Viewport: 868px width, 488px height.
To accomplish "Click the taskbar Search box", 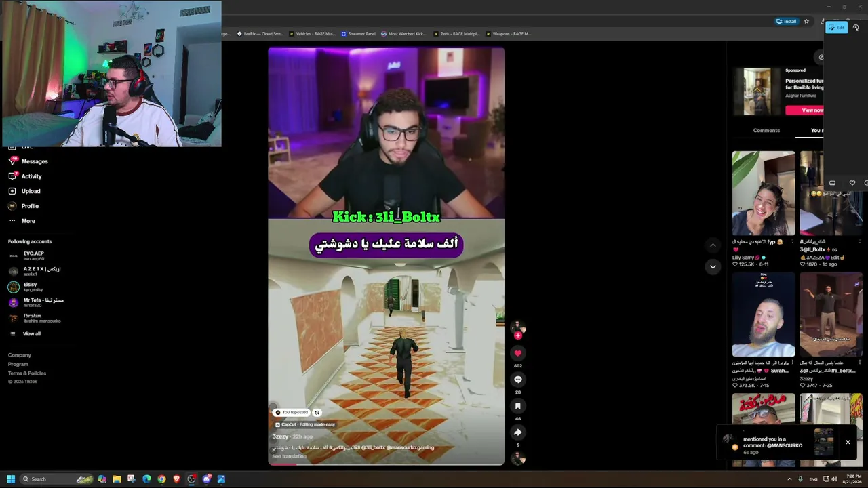I will click(x=58, y=479).
